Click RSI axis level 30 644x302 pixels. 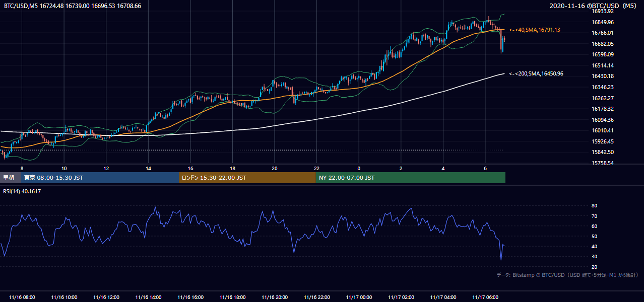coord(595,257)
